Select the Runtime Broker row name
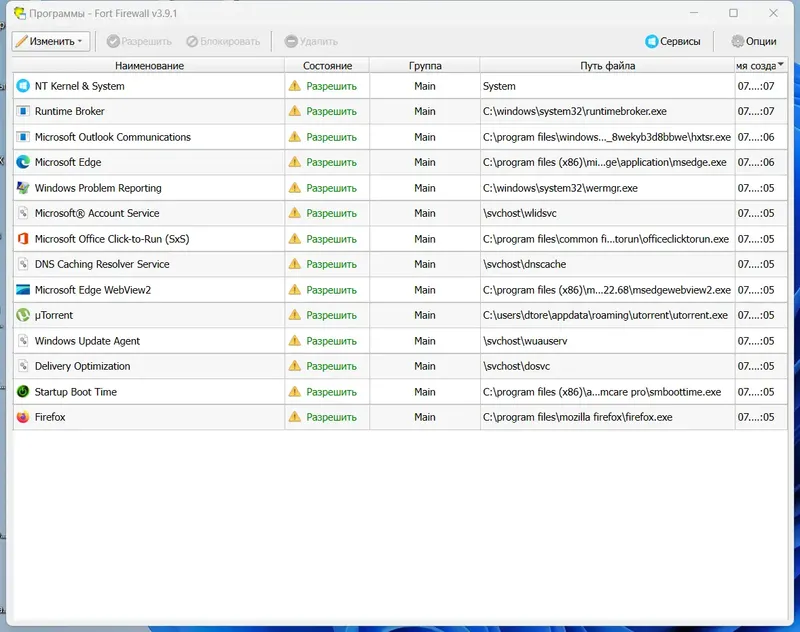Viewport: 800px width, 632px height. [69, 111]
